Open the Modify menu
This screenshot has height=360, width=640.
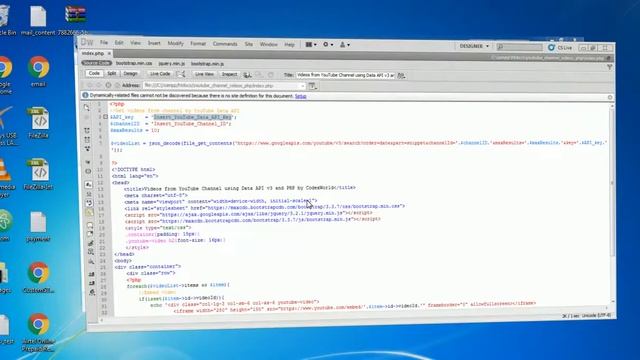point(176,43)
